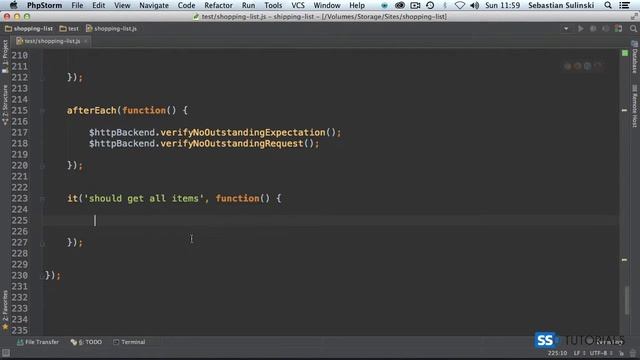Click line number 223 in gutter
The width and height of the screenshot is (640, 360).
click(x=19, y=199)
